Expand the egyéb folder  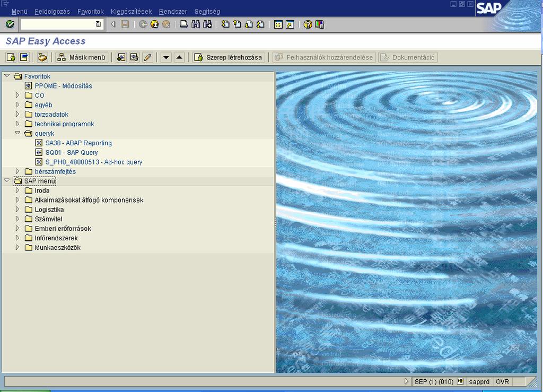[x=17, y=104]
